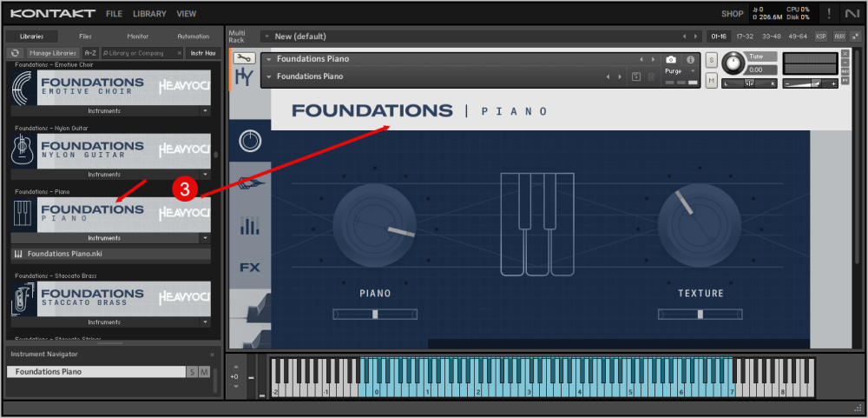This screenshot has height=418, width=868.
Task: Click the Tune knob
Action: click(x=734, y=63)
